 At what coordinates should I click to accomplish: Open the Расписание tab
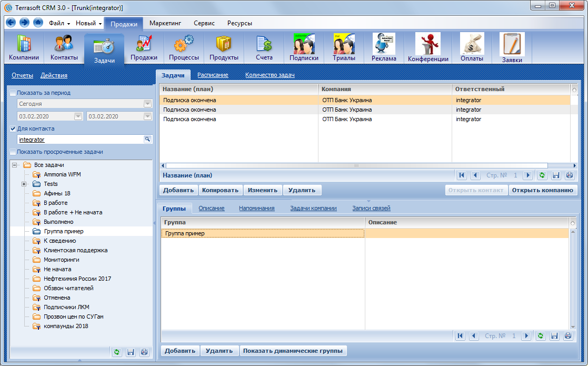(213, 75)
